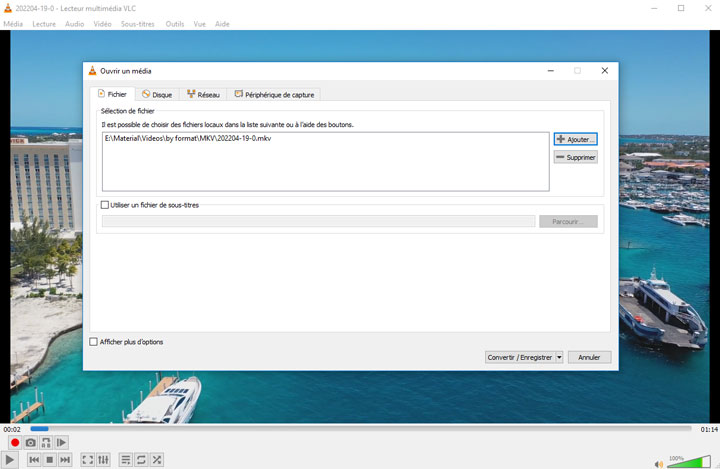720x469 pixels.
Task: Switch to the Périphérique de capture tab
Action: [274, 95]
